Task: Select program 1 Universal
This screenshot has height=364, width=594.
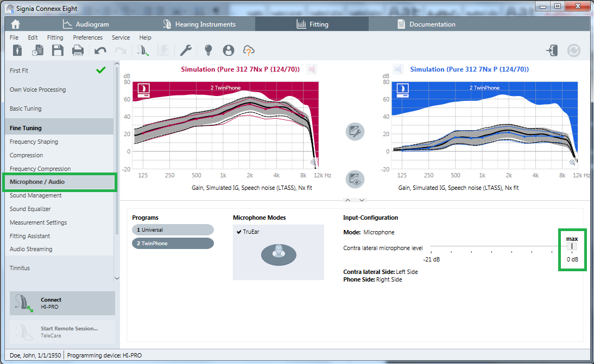Action: (x=173, y=229)
